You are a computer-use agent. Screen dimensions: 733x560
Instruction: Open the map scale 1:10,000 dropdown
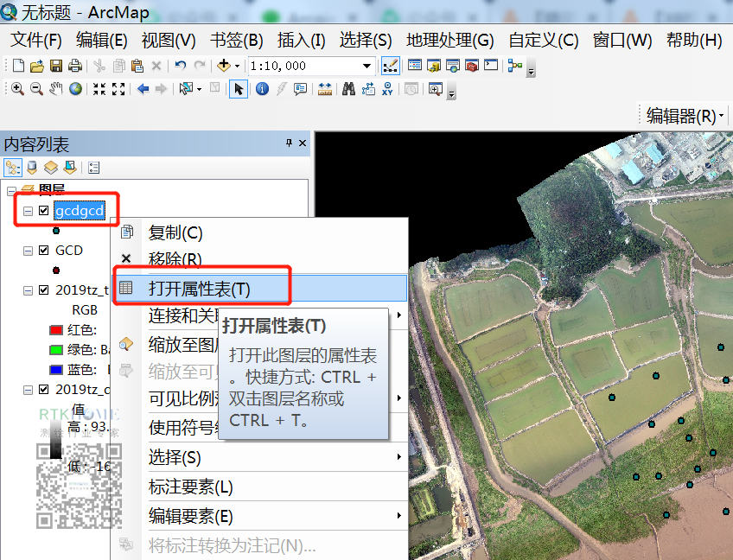tap(367, 66)
